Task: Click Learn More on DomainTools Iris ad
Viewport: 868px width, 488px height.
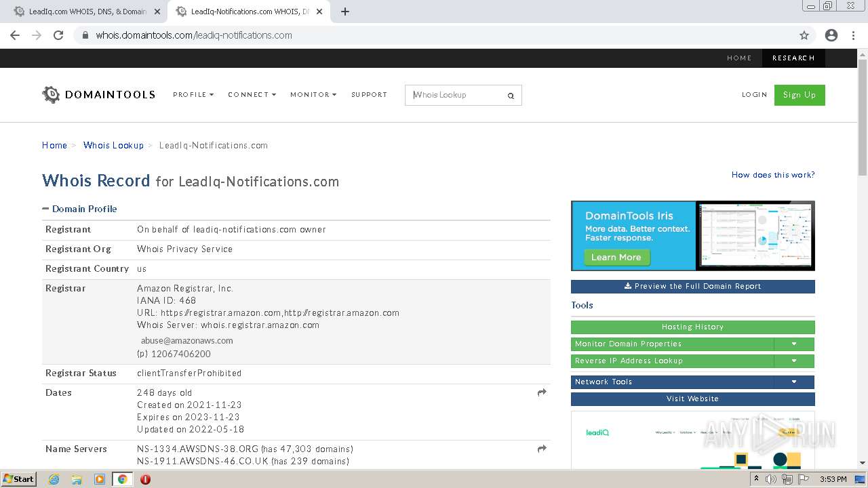Action: click(x=616, y=258)
